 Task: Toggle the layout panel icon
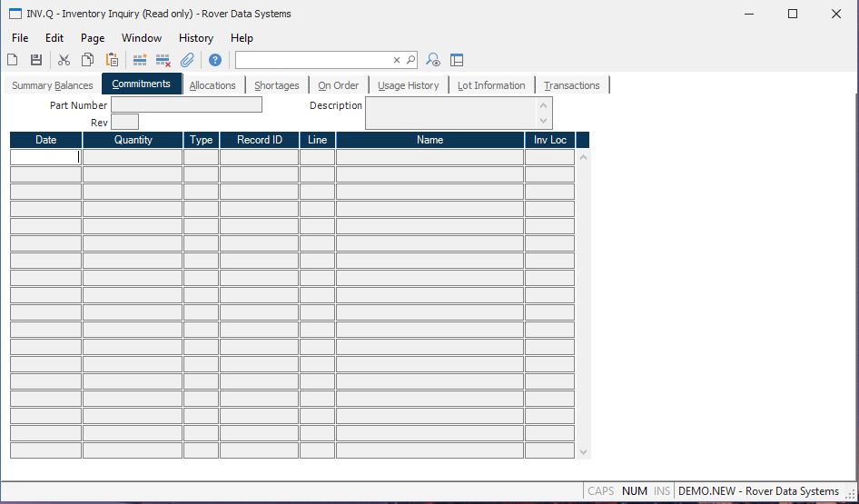tap(457, 60)
